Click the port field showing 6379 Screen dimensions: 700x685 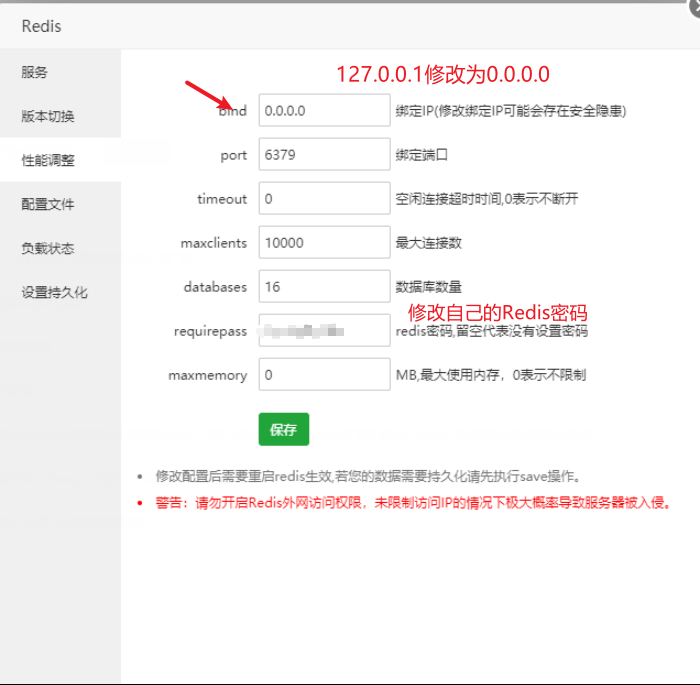[325, 155]
